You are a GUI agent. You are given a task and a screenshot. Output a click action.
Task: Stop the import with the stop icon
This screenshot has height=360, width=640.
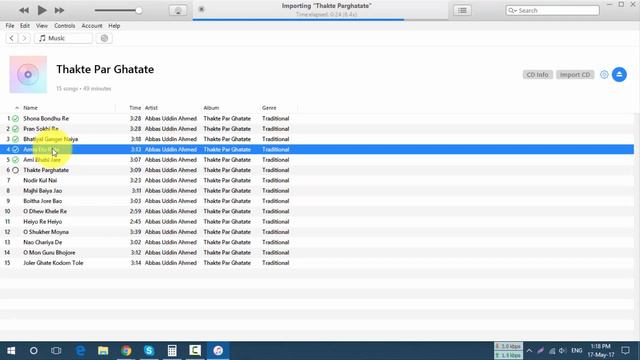point(201,9)
